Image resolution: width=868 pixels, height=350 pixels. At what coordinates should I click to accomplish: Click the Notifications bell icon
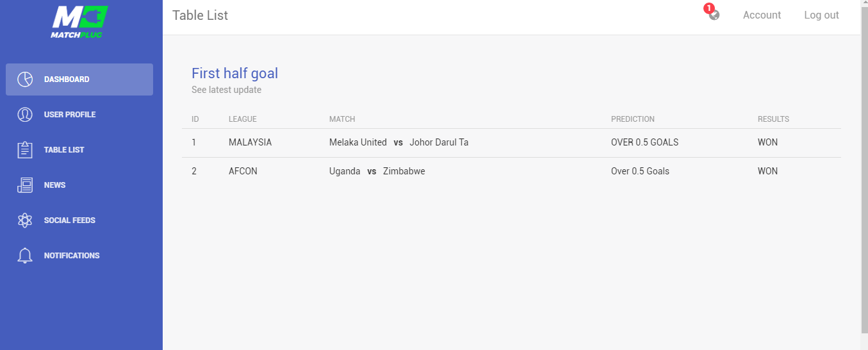pos(25,256)
